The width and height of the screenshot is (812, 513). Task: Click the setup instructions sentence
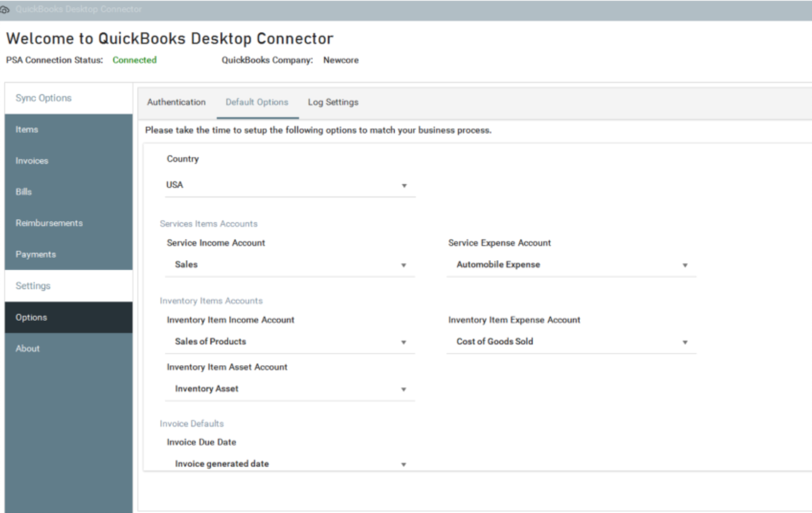pos(318,130)
